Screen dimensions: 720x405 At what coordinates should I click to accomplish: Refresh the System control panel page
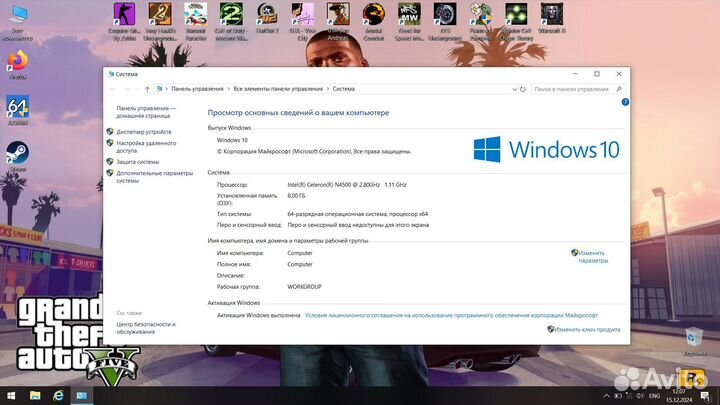coord(523,89)
